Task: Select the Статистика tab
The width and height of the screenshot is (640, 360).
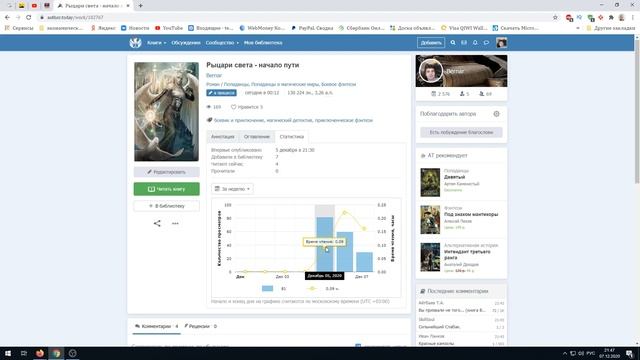Action: tap(292, 137)
